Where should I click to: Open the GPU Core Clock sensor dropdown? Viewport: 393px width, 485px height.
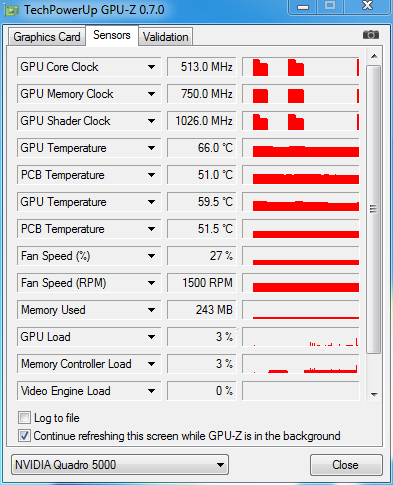coord(89,67)
